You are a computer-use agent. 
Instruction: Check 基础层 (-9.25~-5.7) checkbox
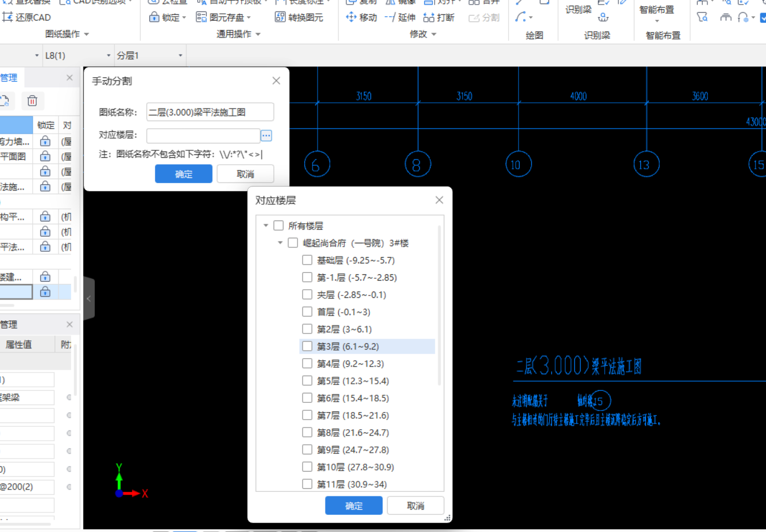(x=307, y=260)
